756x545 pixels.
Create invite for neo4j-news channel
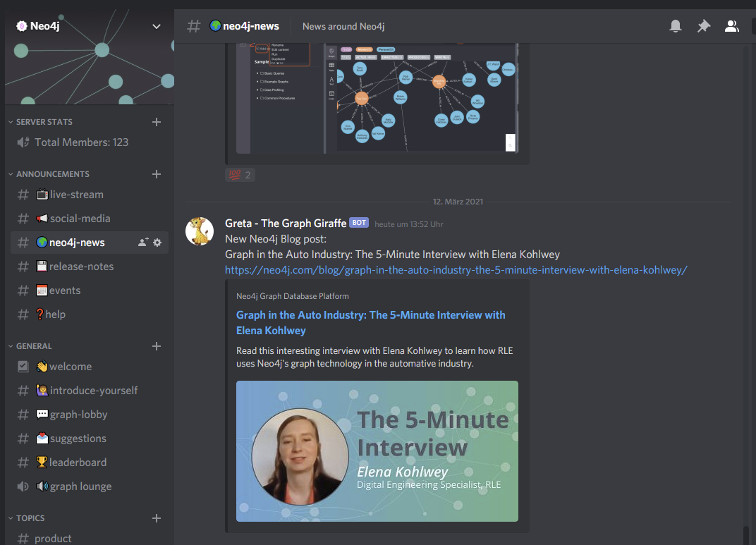point(143,243)
